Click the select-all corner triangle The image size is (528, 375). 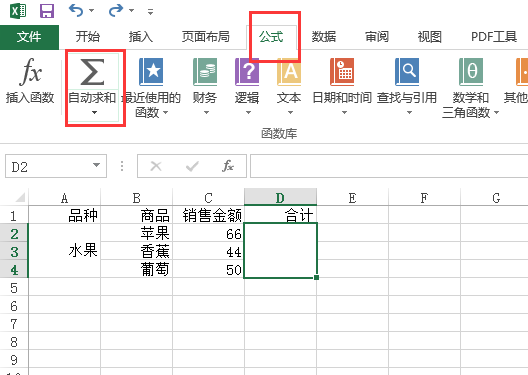point(20,197)
